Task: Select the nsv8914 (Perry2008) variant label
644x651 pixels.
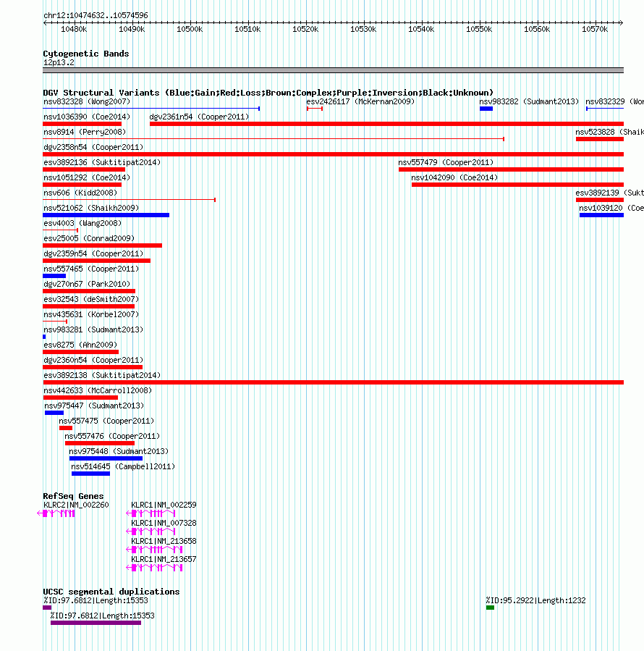Action: (85, 132)
